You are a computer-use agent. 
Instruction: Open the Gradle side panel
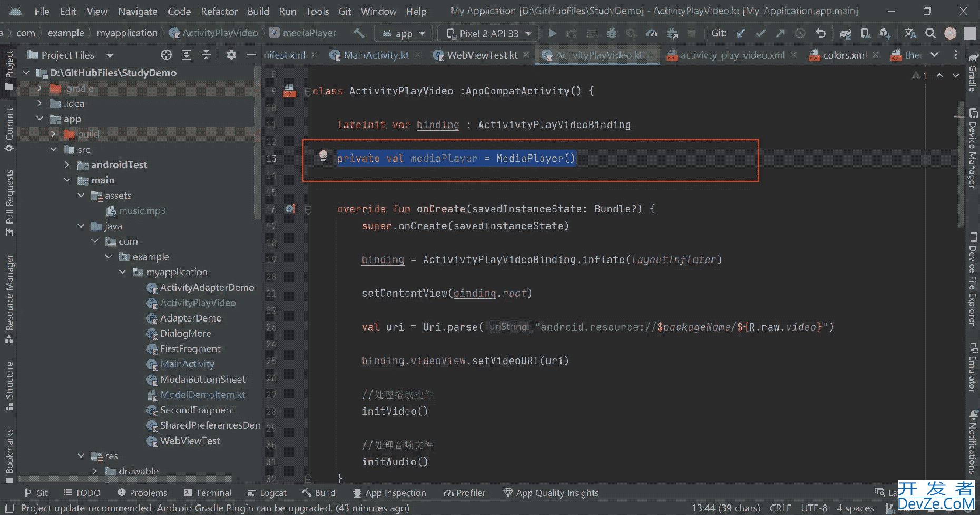pyautogui.click(x=973, y=73)
